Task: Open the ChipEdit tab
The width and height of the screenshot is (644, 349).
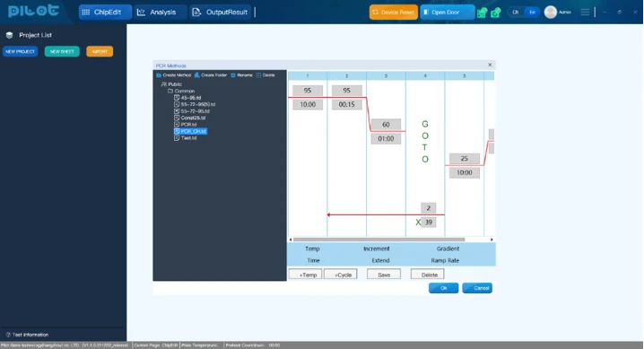Action: pyautogui.click(x=105, y=13)
